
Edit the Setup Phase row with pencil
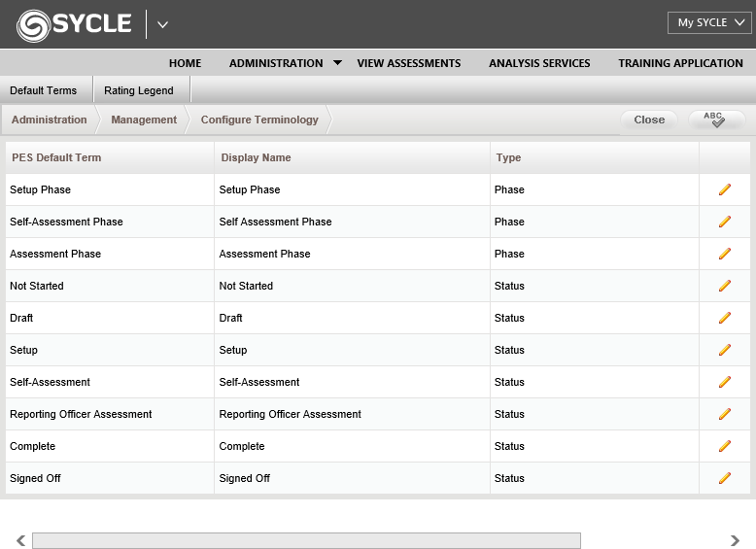(x=725, y=189)
